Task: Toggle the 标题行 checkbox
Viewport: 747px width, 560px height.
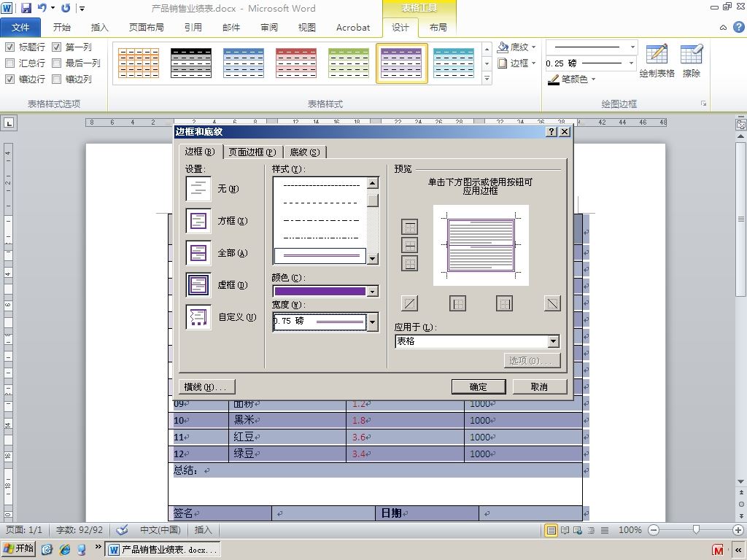Action: pyautogui.click(x=9, y=47)
